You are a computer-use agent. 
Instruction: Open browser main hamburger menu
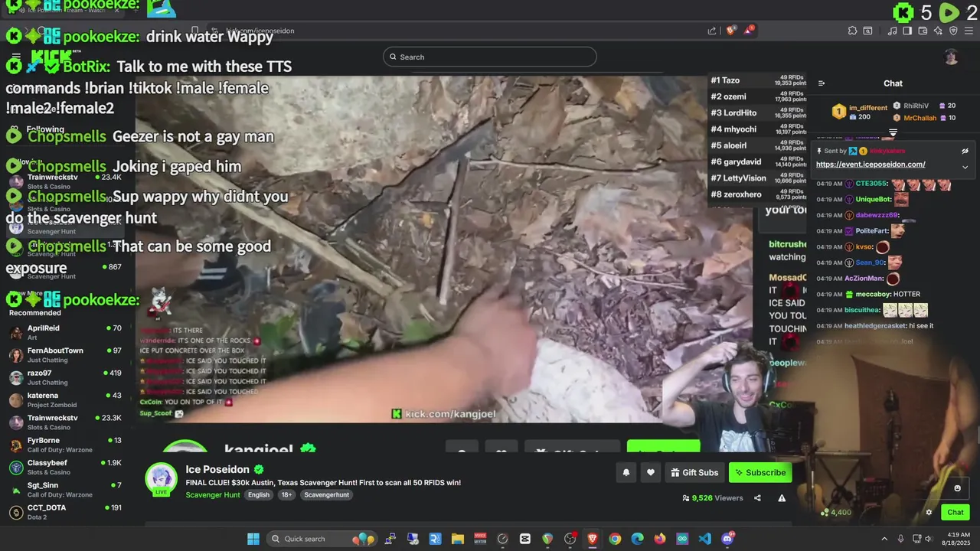[969, 31]
